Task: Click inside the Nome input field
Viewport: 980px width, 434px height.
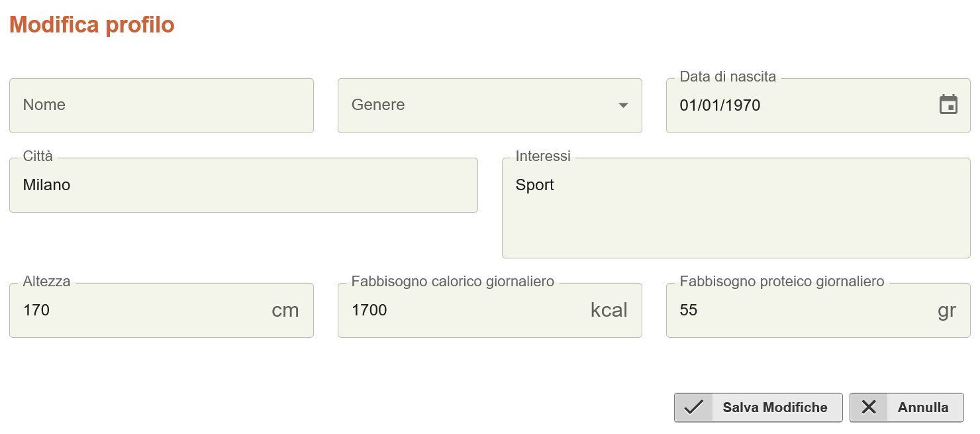Action: coord(162,105)
